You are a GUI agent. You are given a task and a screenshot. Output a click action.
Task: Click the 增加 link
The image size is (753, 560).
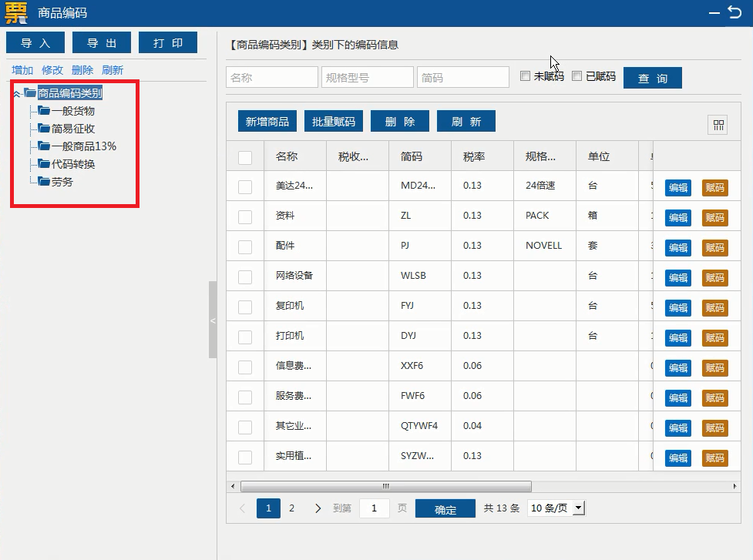coord(22,70)
